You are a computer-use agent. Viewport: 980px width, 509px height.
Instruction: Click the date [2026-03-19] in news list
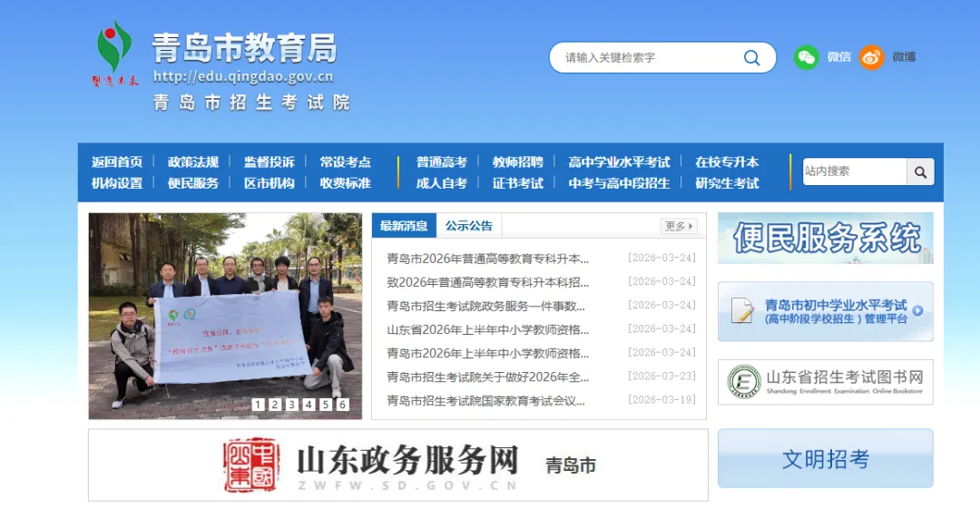[x=661, y=399]
